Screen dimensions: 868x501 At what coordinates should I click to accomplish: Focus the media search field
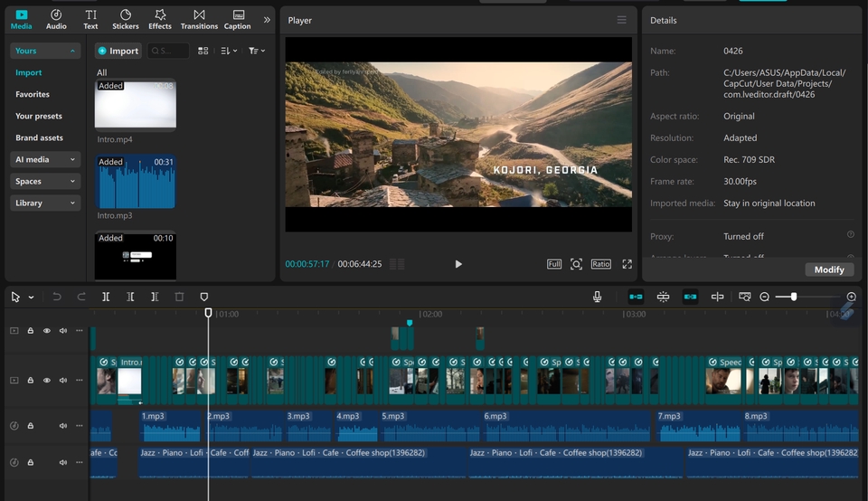coord(168,51)
